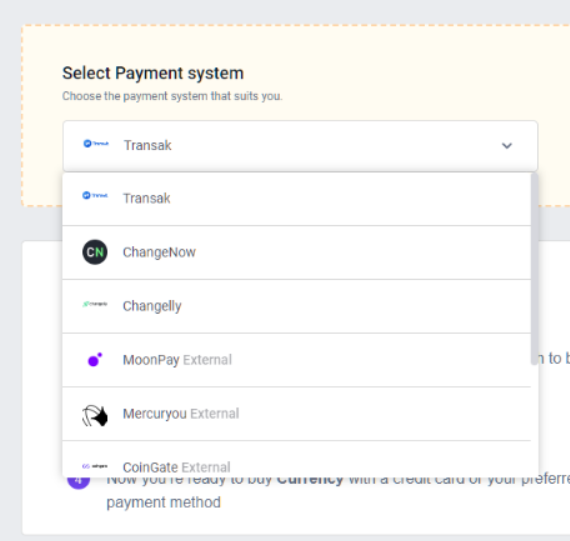Image resolution: width=570 pixels, height=541 pixels.
Task: Click the Mercuryou winged-helmet logo
Action: pos(95,415)
